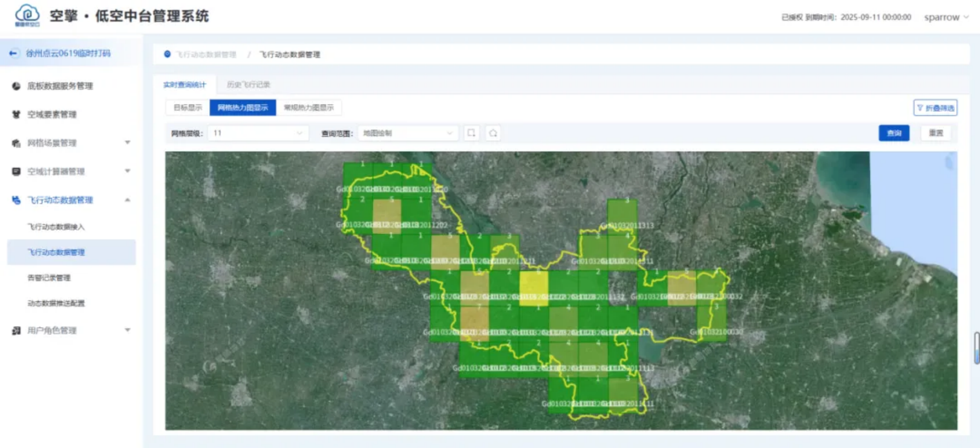Switch to 目标显示 display mode
The width and height of the screenshot is (980, 448).
point(188,108)
